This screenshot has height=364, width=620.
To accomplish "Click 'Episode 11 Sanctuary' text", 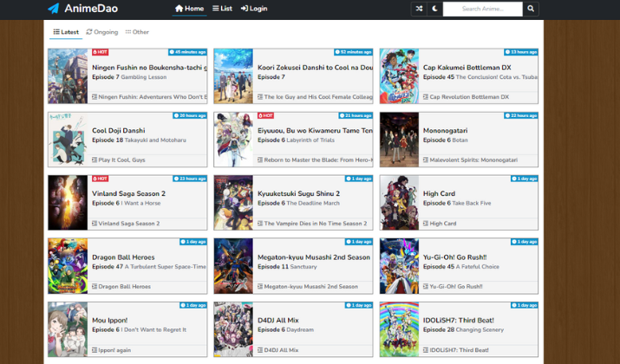I will pos(288,267).
